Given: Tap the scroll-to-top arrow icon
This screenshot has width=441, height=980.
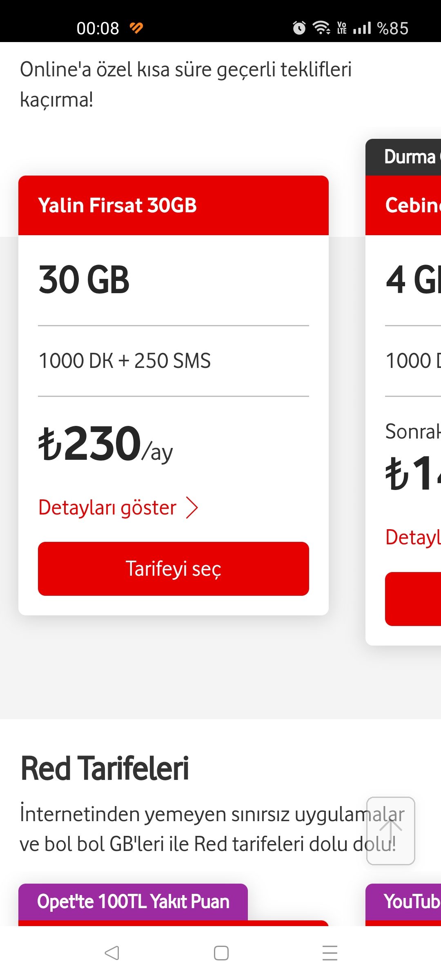Looking at the screenshot, I should click(391, 831).
